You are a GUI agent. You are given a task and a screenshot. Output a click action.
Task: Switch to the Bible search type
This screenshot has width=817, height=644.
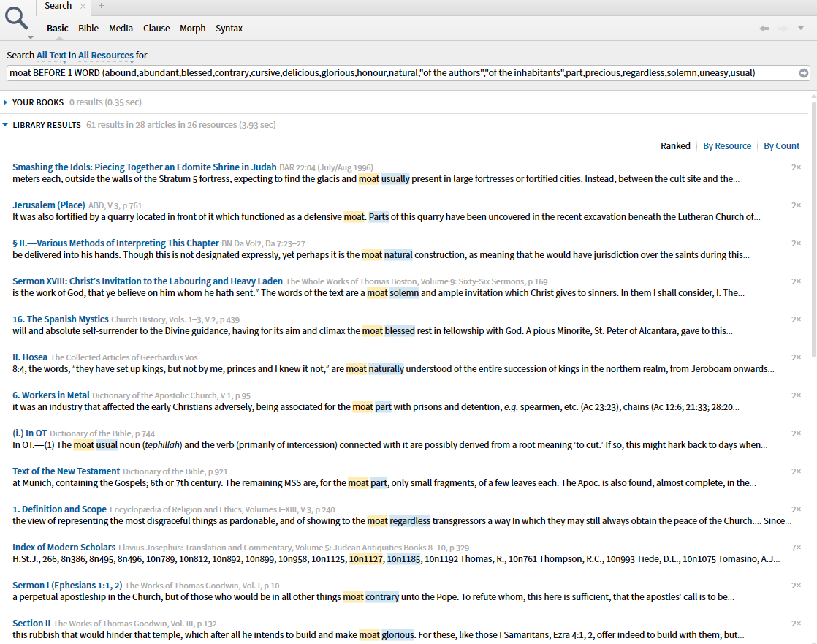[x=88, y=28]
